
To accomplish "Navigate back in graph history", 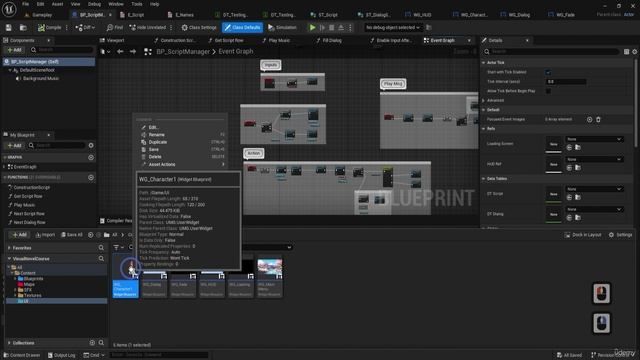I will 120,51.
